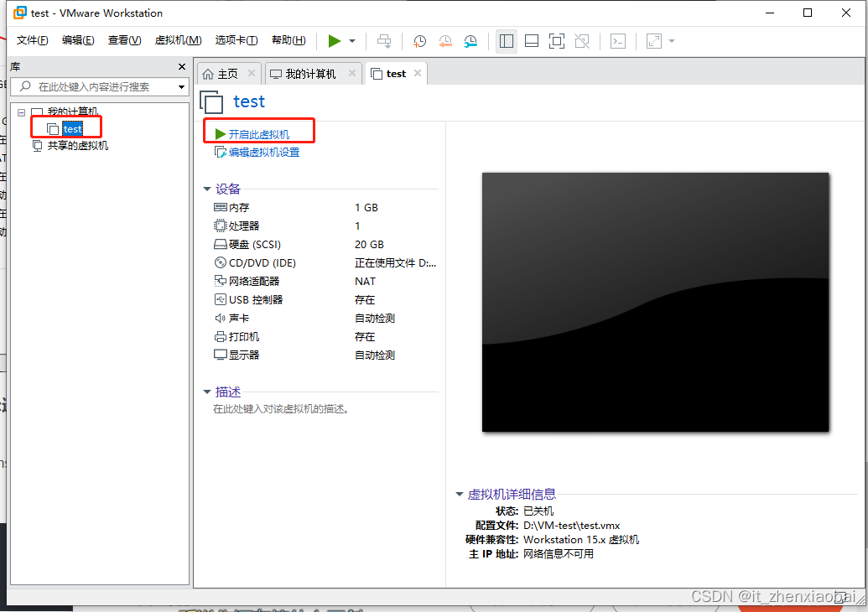
Task: Click the 已关机 status text
Action: (538, 511)
